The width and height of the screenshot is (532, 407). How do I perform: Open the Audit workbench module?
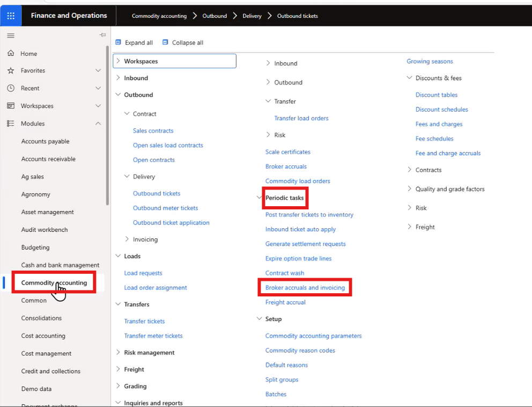point(45,230)
